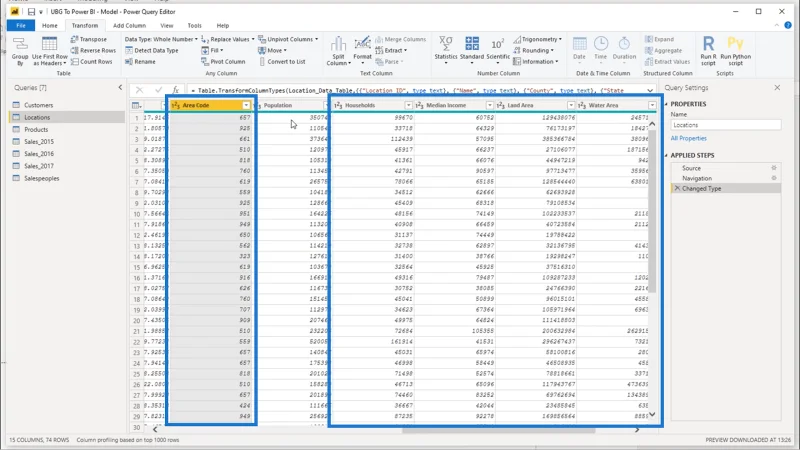
Task: Select the Sales_2016 query
Action: tap(67, 154)
